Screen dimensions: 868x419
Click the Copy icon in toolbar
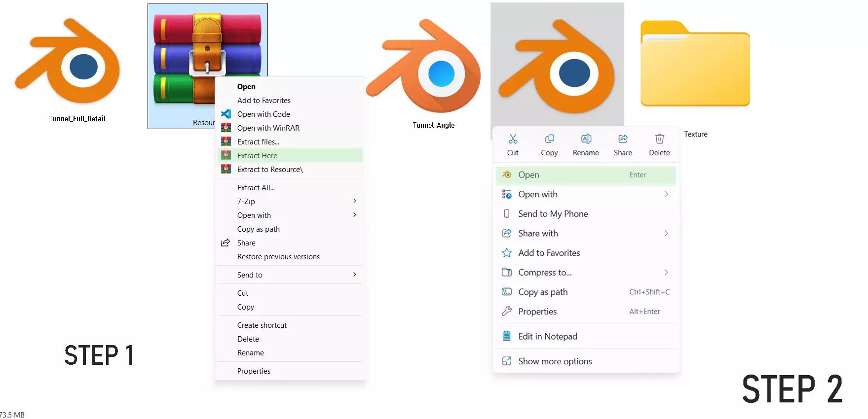point(549,139)
